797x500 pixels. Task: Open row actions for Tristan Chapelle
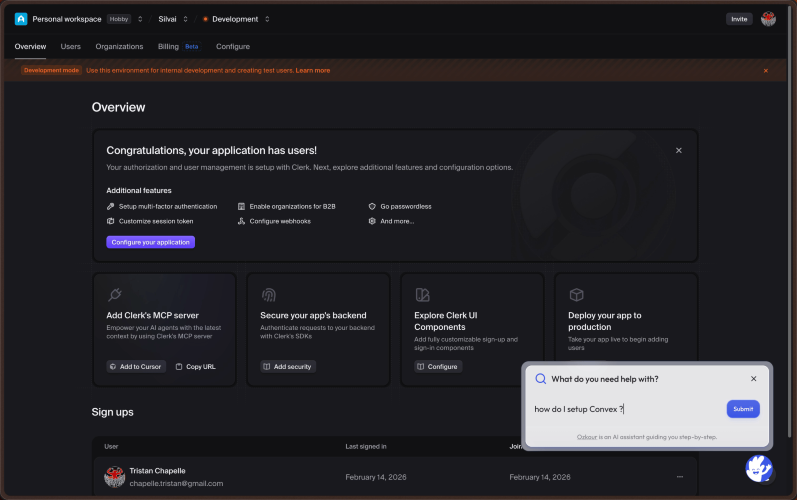(x=680, y=477)
